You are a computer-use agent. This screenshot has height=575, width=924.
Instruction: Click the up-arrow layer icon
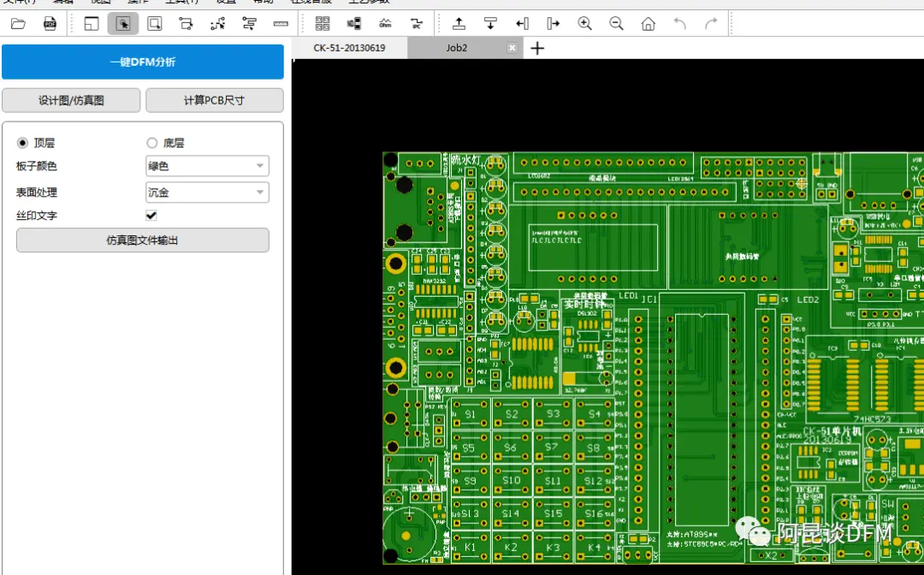click(x=459, y=24)
